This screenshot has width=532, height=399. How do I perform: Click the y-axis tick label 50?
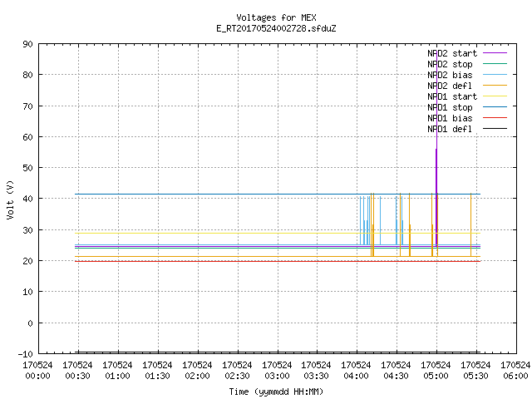pyautogui.click(x=27, y=168)
